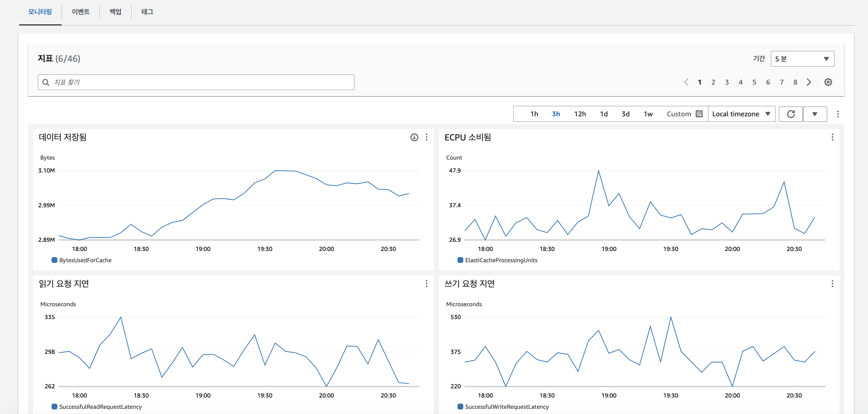Viewport: 868px width, 414px height.
Task: Click the refresh charts icon
Action: point(790,114)
